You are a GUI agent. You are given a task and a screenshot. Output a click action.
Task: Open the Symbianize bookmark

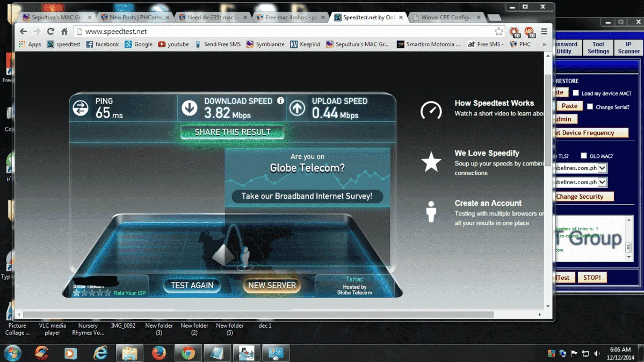[265, 45]
